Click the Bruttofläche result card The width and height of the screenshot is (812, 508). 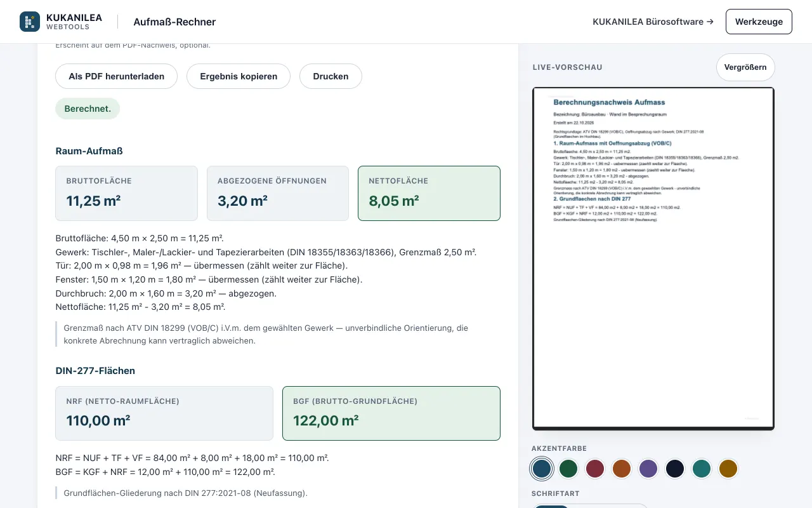126,193
